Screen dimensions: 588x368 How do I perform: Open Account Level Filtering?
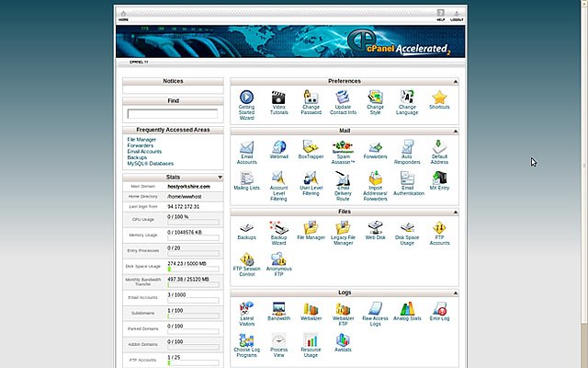pos(278,186)
